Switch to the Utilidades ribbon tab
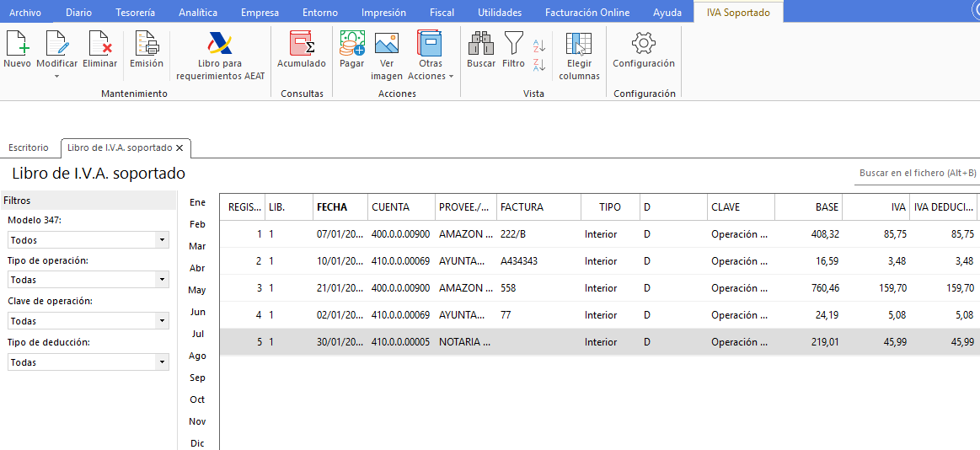Image resolution: width=980 pixels, height=450 pixels. click(x=500, y=13)
